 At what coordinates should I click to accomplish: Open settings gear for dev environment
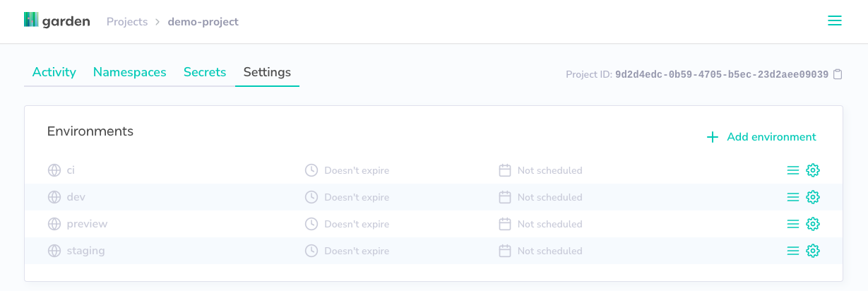[x=813, y=197]
